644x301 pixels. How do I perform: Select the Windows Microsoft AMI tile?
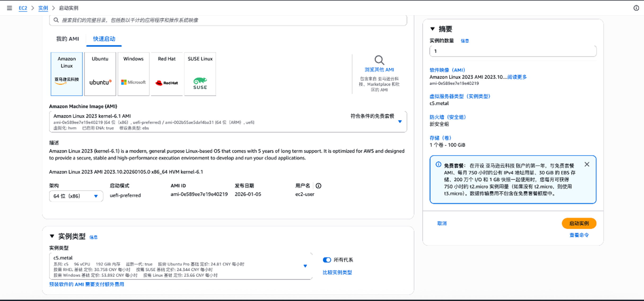133,74
